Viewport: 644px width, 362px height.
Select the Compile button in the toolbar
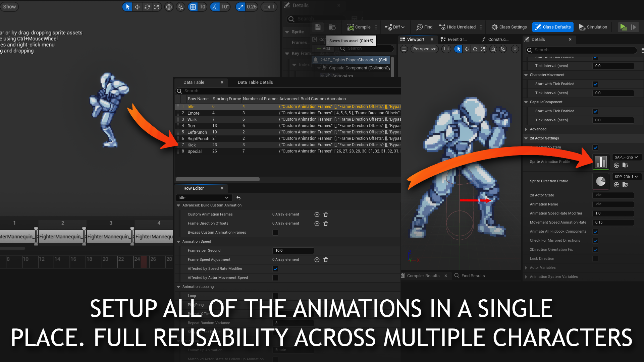pos(359,27)
